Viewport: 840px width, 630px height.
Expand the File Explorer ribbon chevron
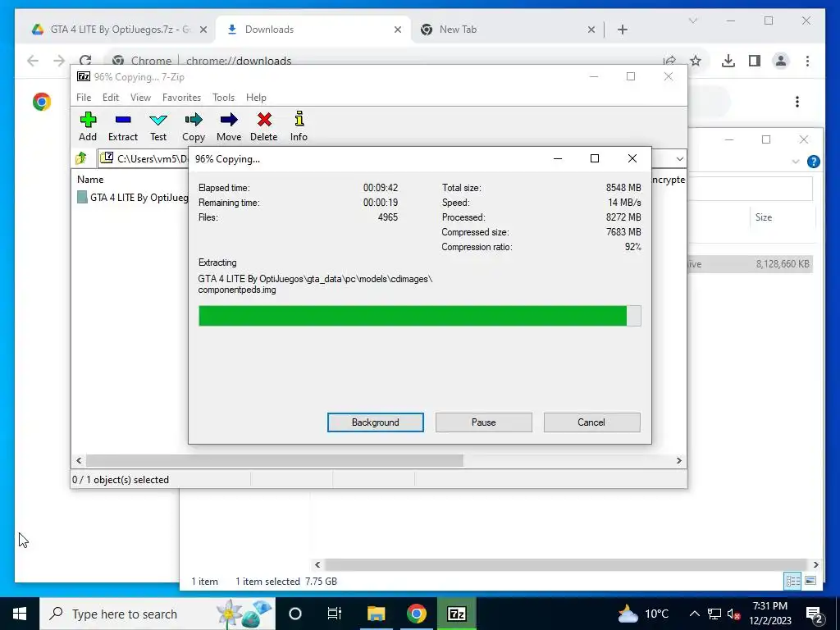click(796, 162)
